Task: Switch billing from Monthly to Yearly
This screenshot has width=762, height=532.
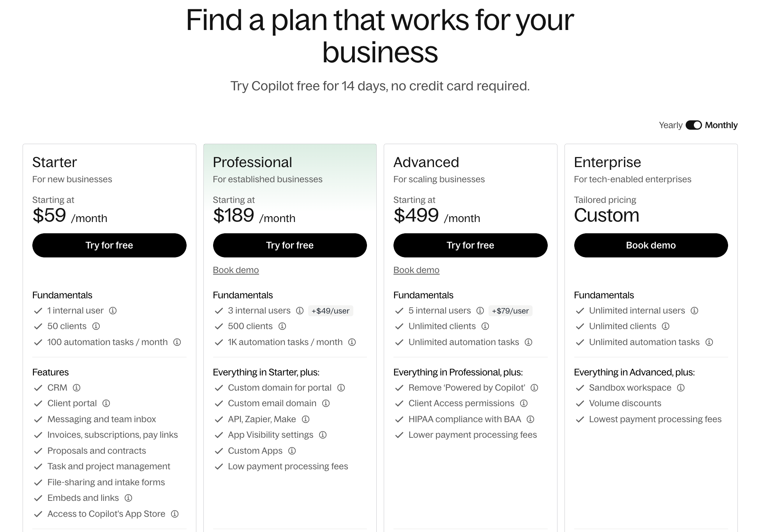Action: click(694, 125)
